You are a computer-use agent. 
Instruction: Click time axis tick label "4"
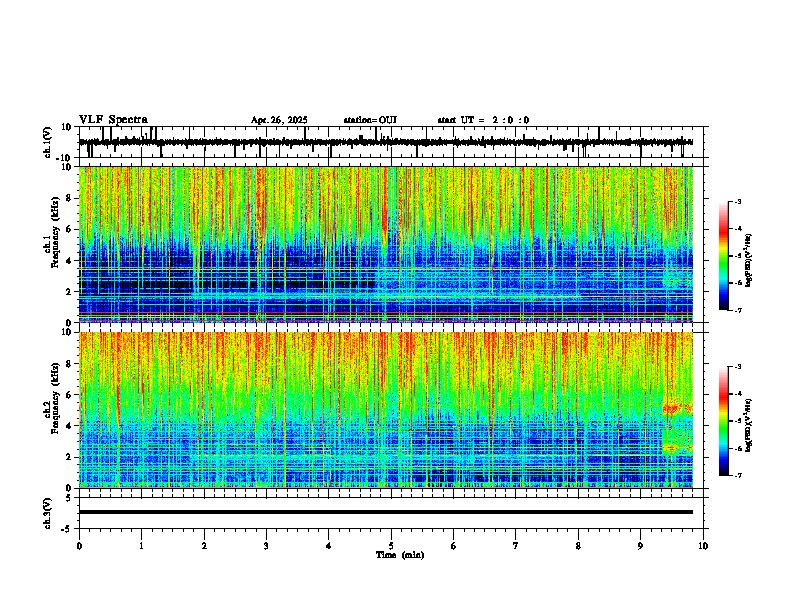pyautogui.click(x=329, y=546)
